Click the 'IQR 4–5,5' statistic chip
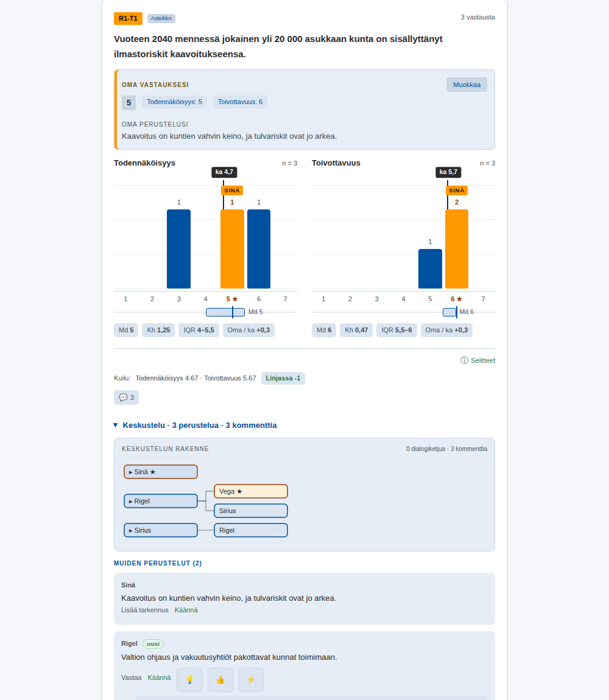The height and width of the screenshot is (700, 609). [x=199, y=330]
